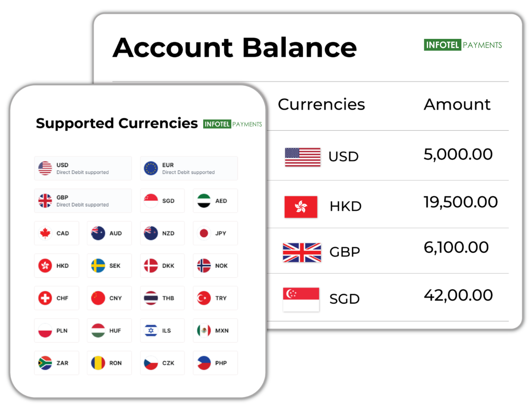This screenshot has height=407, width=532.
Task: Select the SGD currency button
Action: (162, 201)
